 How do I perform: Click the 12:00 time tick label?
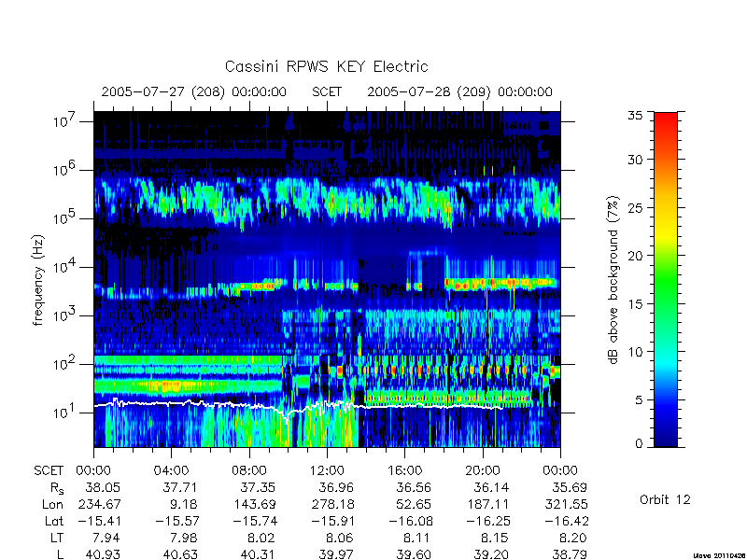(327, 470)
